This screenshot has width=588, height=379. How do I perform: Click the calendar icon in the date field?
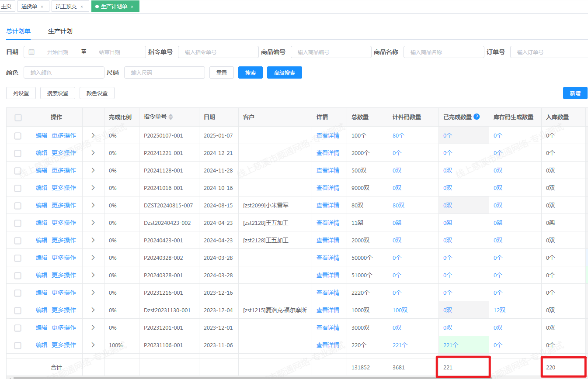coord(31,52)
